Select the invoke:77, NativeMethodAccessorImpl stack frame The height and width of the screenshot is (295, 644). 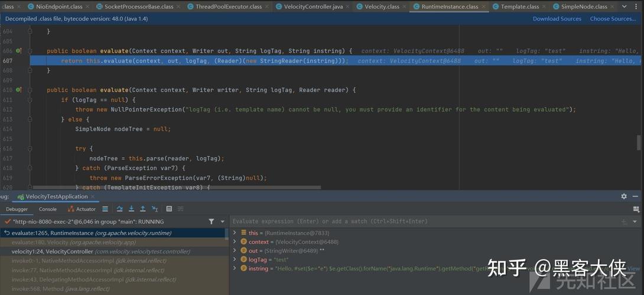click(x=112, y=270)
